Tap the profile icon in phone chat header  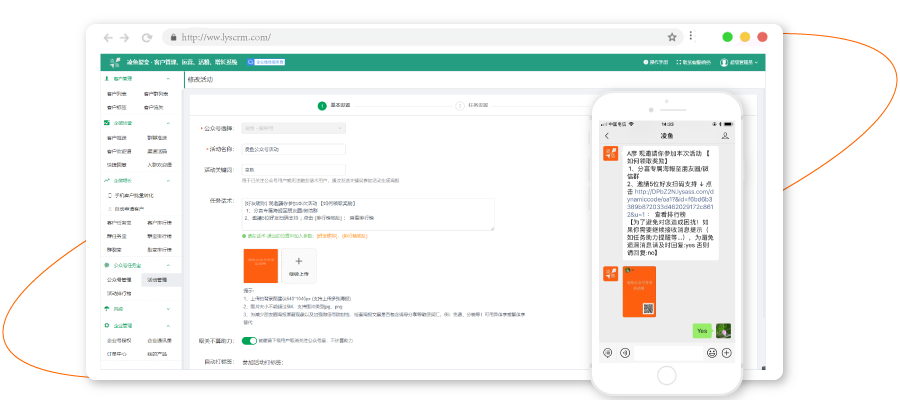[x=725, y=135]
